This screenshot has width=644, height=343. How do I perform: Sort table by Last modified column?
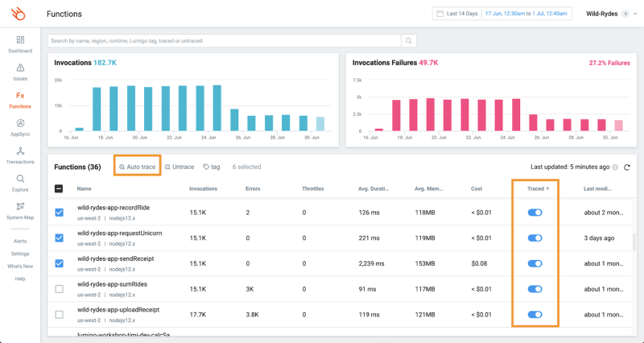597,188
